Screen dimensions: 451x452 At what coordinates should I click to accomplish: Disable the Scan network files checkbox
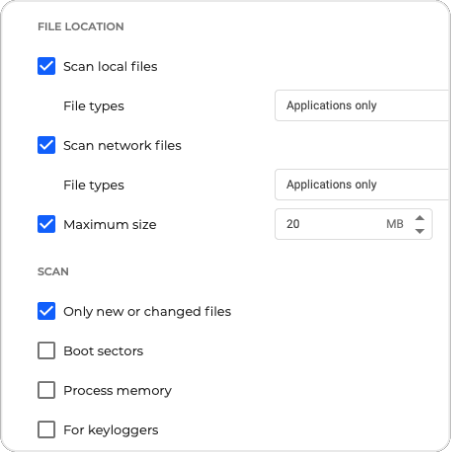[x=46, y=145]
